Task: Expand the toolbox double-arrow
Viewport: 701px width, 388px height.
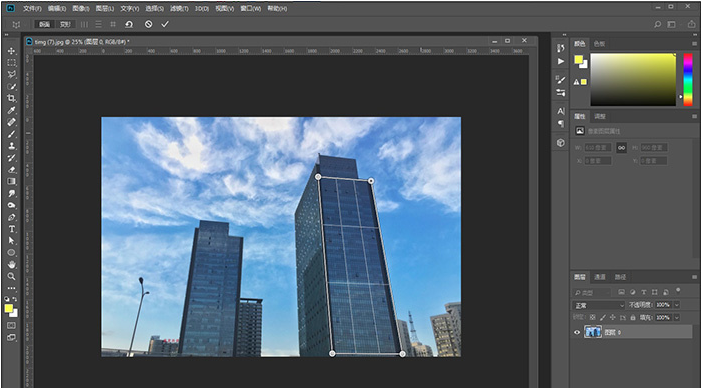Action: pyautogui.click(x=6, y=34)
